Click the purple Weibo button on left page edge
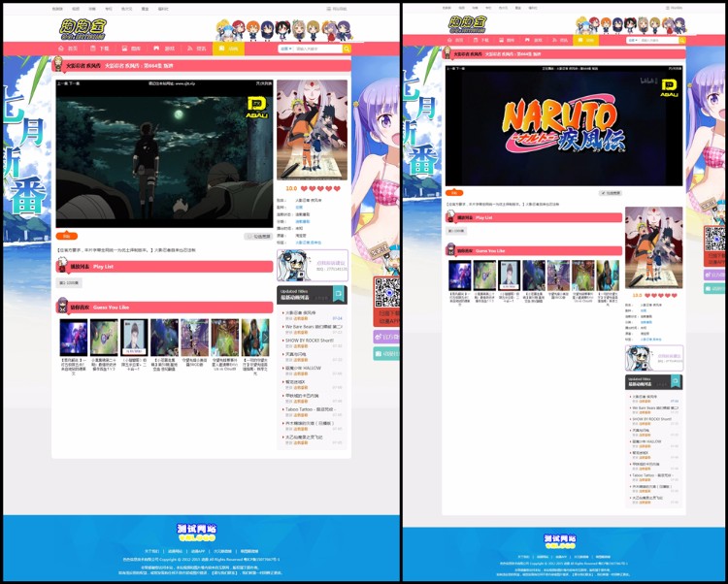This screenshot has width=728, height=584. coord(386,337)
